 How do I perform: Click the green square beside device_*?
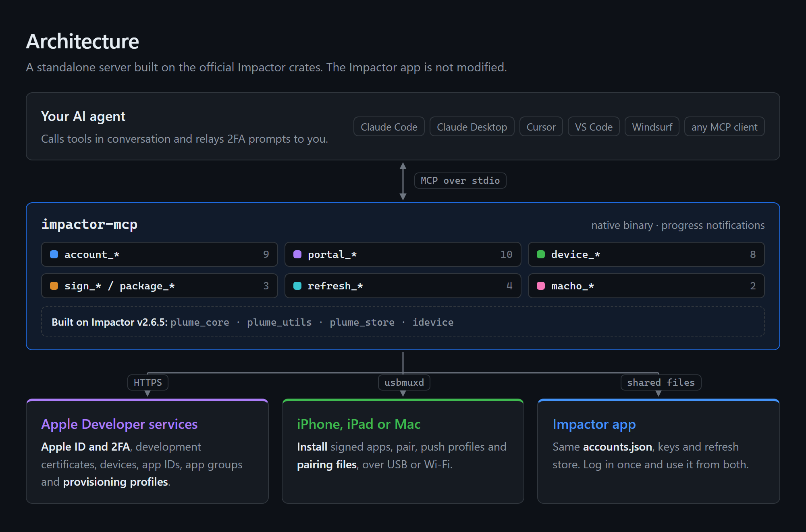point(541,254)
